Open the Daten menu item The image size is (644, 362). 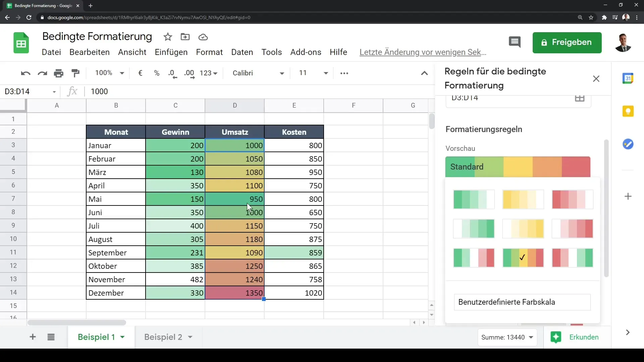point(242,52)
